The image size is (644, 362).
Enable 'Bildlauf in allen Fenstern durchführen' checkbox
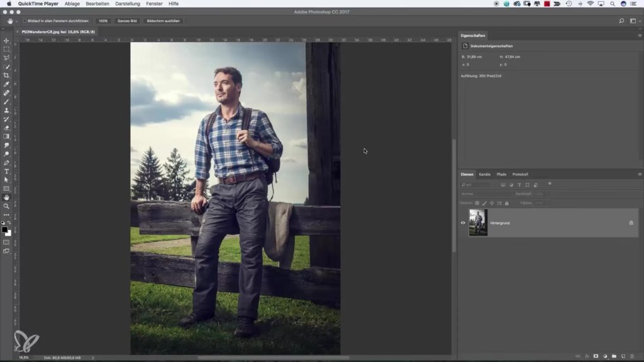(x=25, y=21)
